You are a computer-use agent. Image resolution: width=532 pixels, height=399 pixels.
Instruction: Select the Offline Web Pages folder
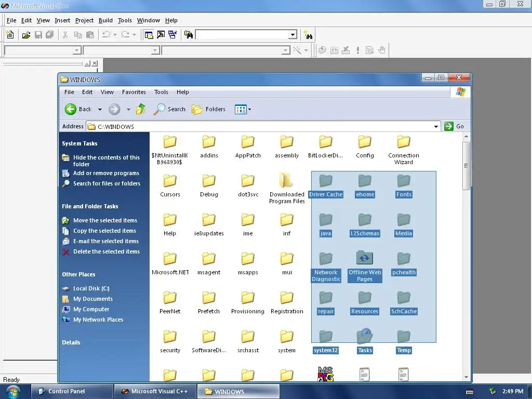(365, 258)
